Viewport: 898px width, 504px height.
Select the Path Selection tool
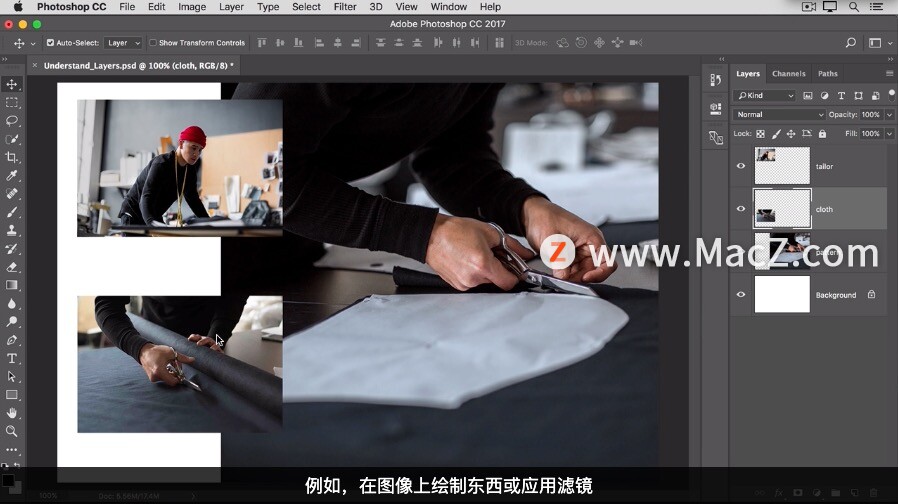[x=11, y=377]
